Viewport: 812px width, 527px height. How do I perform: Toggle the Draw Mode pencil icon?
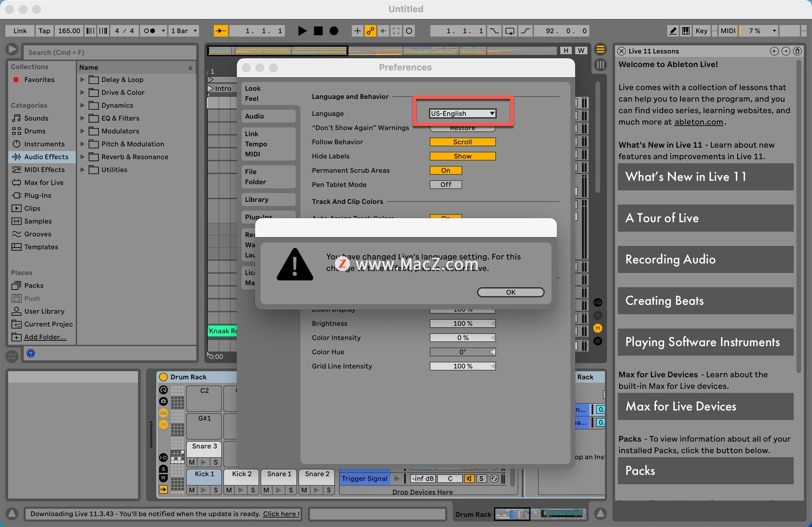672,31
